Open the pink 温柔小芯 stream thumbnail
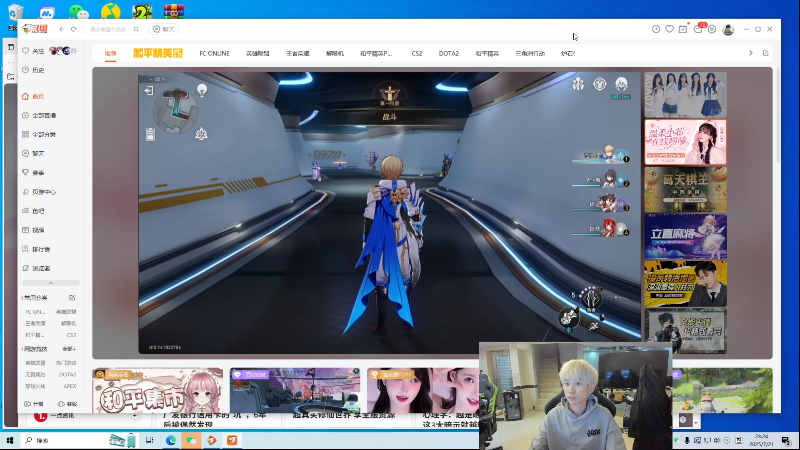The height and width of the screenshot is (450, 800). 685,142
